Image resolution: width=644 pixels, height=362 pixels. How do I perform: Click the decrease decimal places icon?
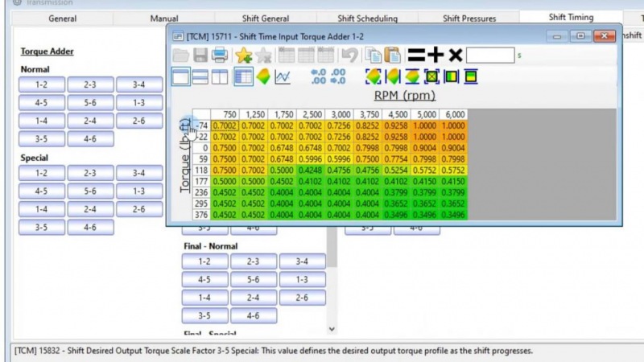tap(338, 76)
